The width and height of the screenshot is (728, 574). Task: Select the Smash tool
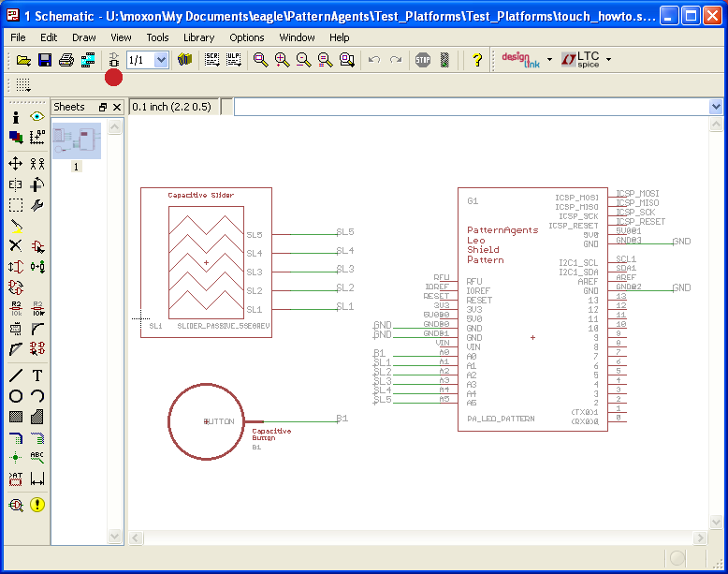point(16,329)
